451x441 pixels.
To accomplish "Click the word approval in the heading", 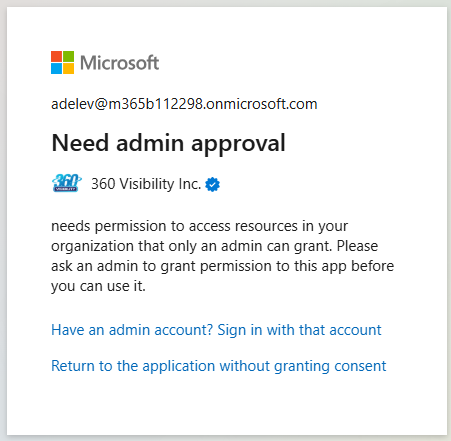I will [x=238, y=144].
